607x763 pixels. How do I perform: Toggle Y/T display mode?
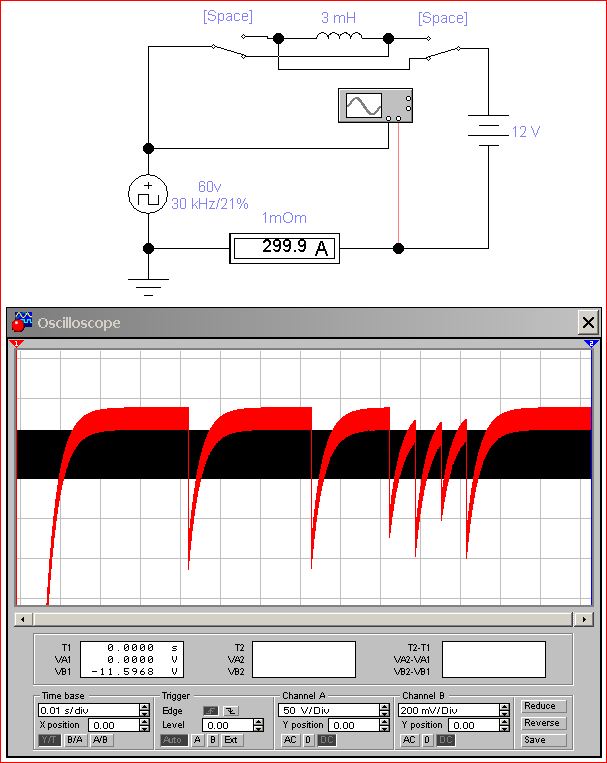49,740
